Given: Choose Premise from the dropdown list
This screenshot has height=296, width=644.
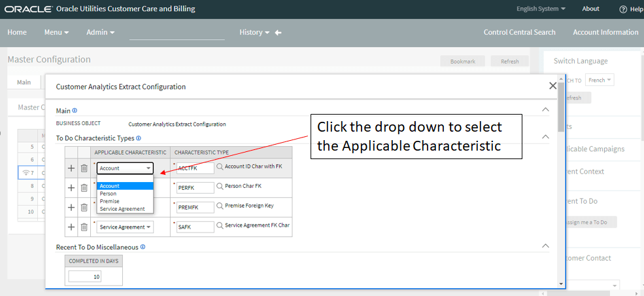Looking at the screenshot, I should coord(126,201).
